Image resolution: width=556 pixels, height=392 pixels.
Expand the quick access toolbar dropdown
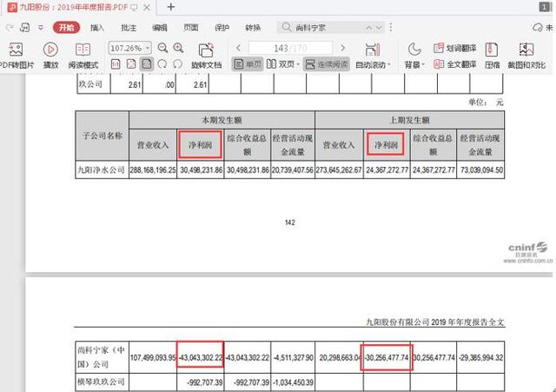pos(41,27)
